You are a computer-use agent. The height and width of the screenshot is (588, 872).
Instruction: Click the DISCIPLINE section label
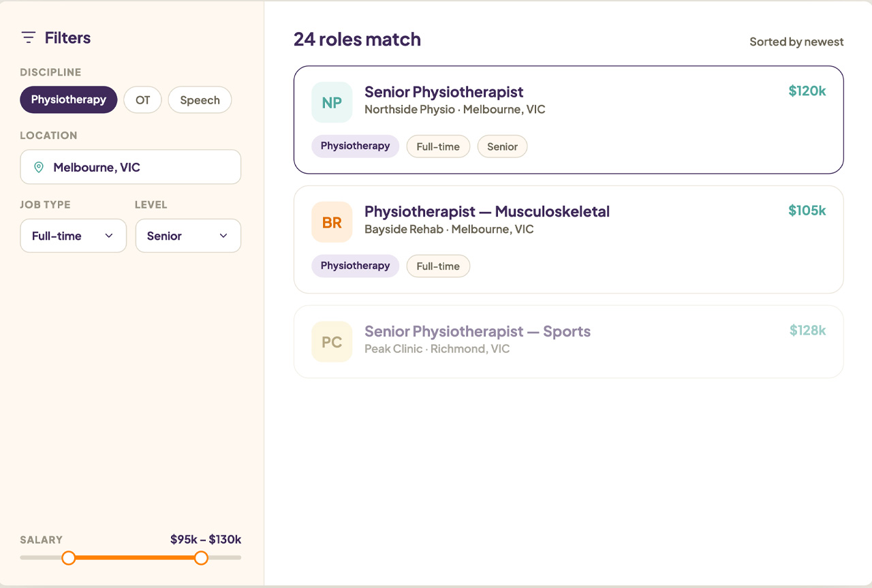click(50, 72)
